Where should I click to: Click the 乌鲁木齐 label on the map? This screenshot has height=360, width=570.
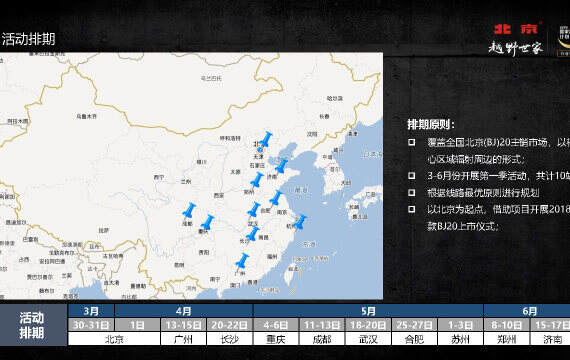(87, 116)
